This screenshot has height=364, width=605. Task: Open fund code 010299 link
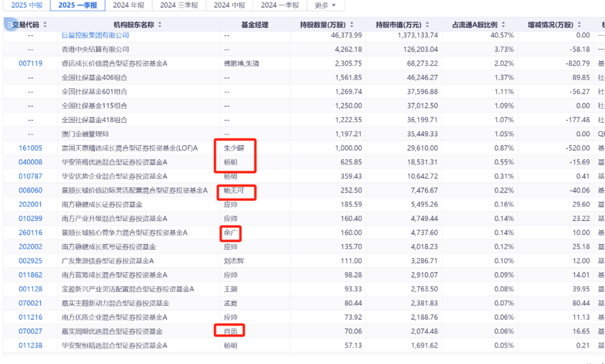(x=30, y=218)
